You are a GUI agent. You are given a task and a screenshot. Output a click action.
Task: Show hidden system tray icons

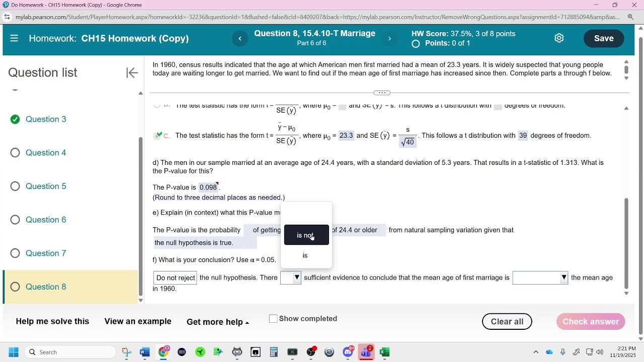pos(536,352)
